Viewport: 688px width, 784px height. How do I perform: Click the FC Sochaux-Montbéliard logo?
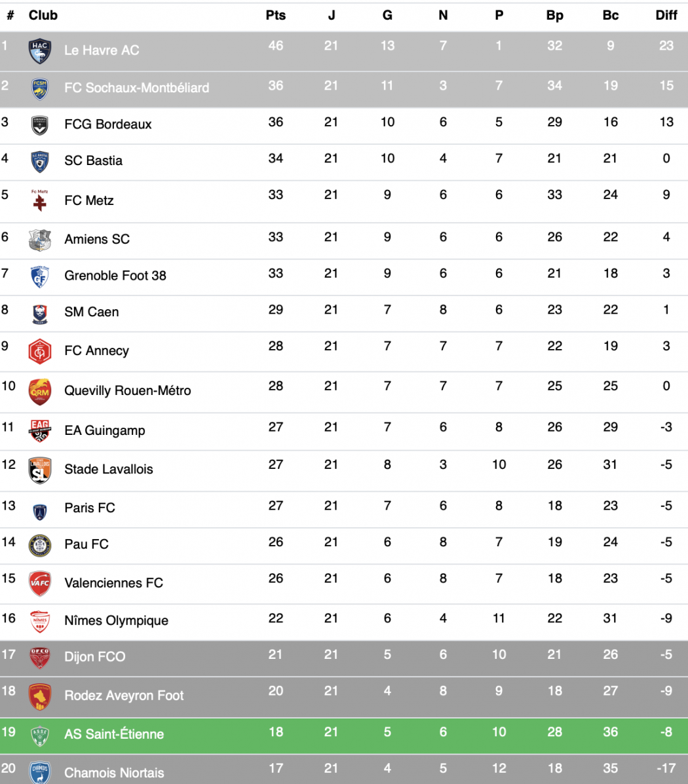click(x=40, y=89)
